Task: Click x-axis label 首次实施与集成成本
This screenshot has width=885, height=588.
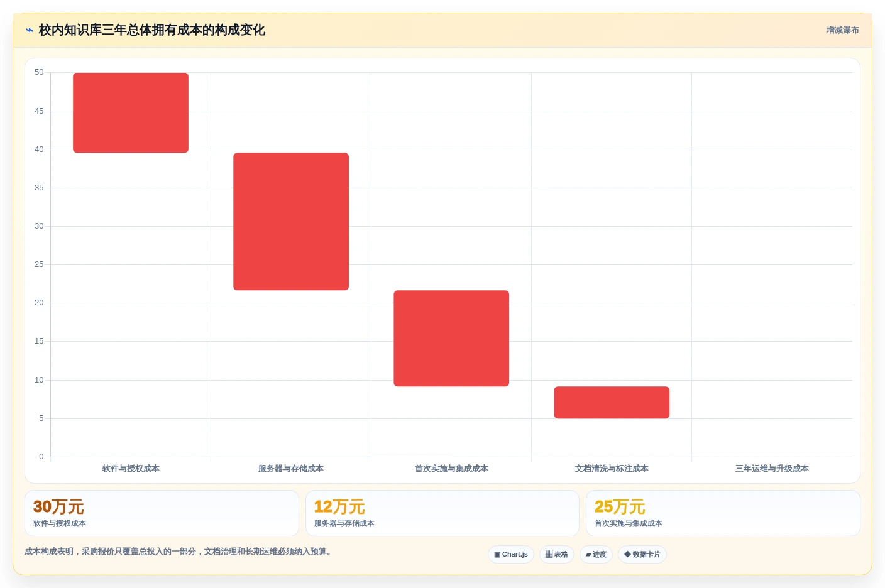Action: (x=451, y=469)
